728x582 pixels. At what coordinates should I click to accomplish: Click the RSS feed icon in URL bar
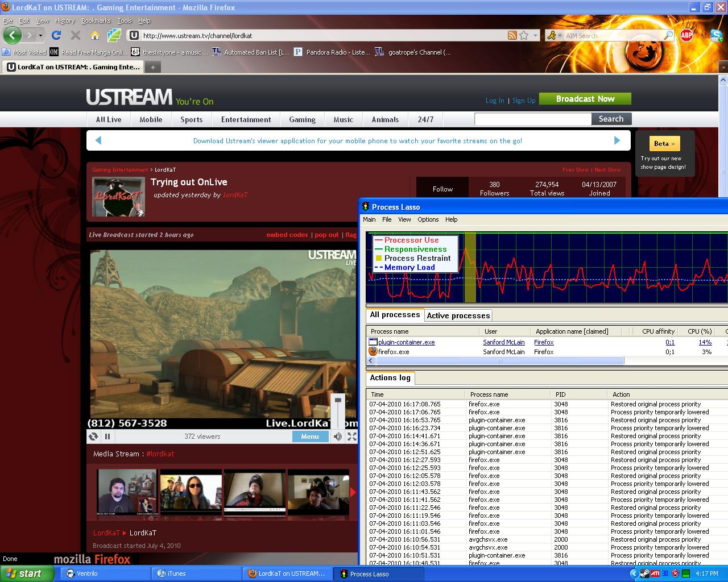[512, 35]
